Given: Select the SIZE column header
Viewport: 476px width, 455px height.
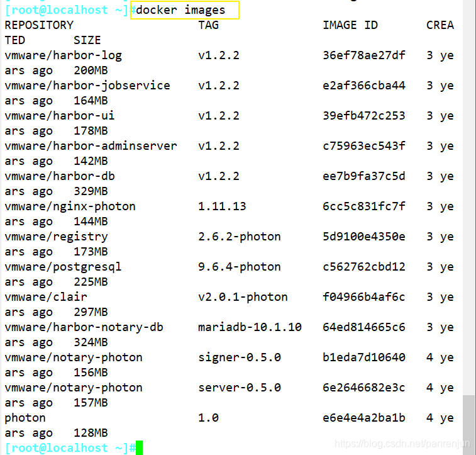Looking at the screenshot, I should 87,40.
